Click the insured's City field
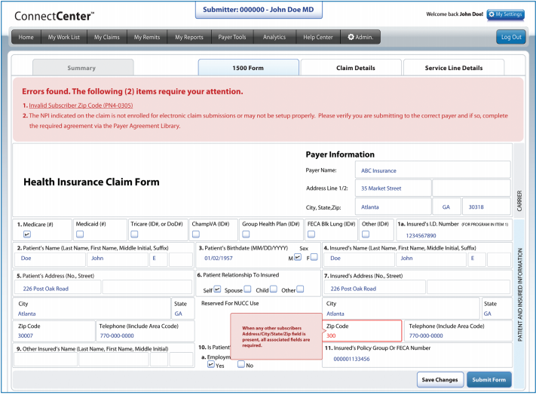Viewport: 536px width, 395px height. (x=401, y=309)
